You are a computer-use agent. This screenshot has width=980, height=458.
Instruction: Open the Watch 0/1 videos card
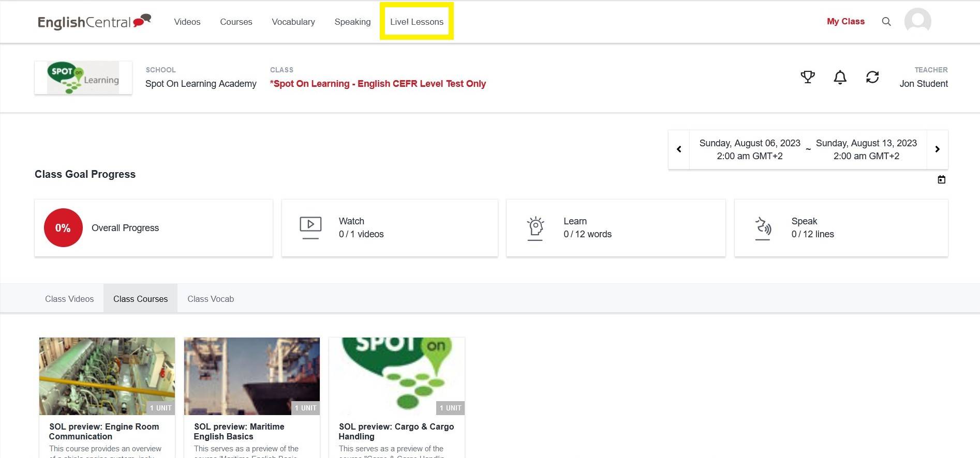(x=390, y=228)
